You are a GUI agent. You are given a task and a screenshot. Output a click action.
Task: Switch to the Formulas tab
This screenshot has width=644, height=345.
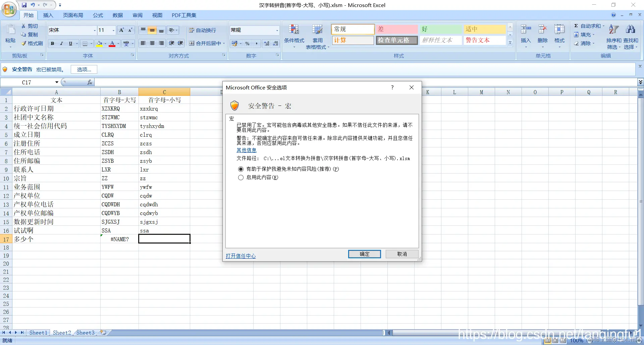coord(98,15)
